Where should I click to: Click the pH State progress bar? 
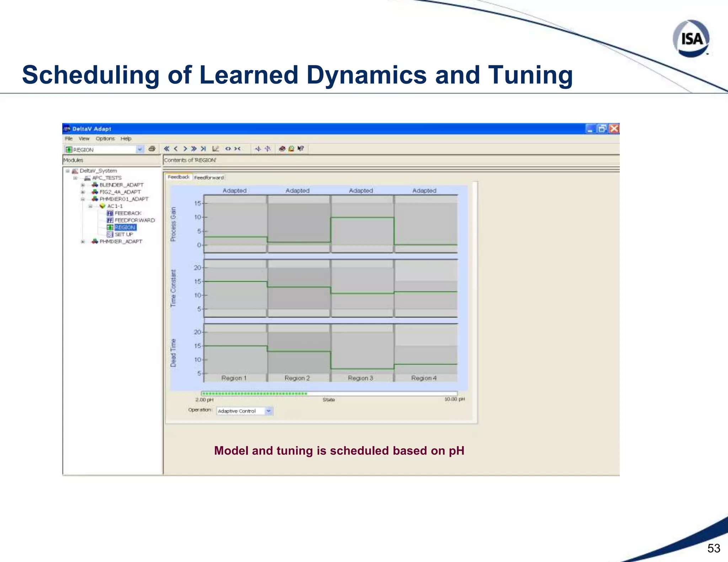pyautogui.click(x=329, y=394)
